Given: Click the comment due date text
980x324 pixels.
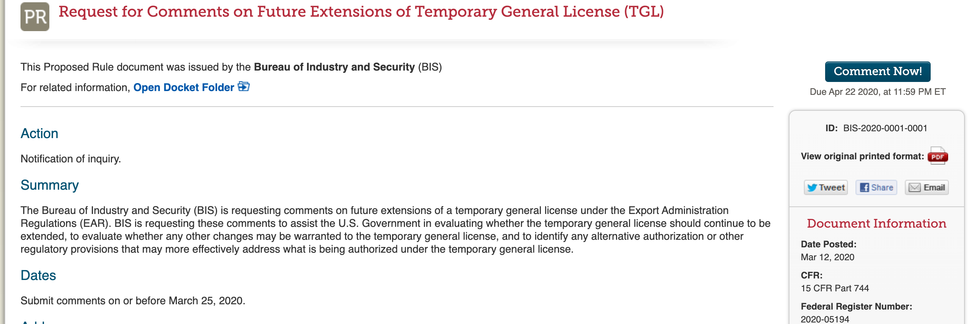Looking at the screenshot, I should 877,92.
